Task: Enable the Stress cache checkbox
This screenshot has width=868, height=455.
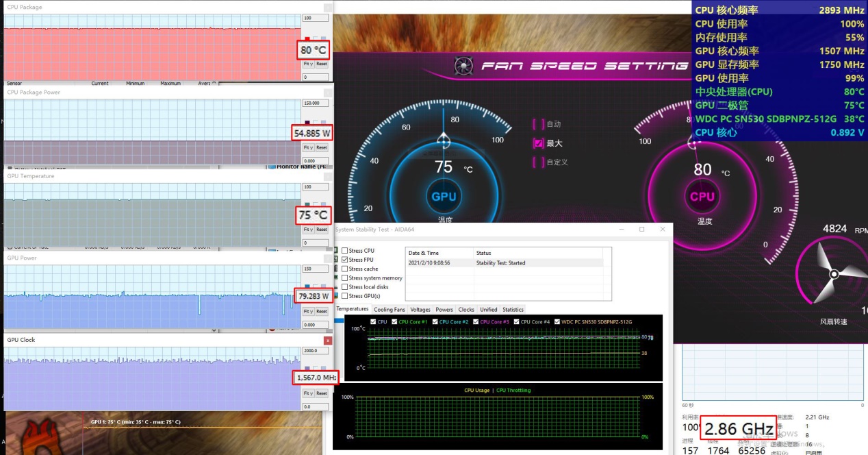Action: [x=344, y=269]
